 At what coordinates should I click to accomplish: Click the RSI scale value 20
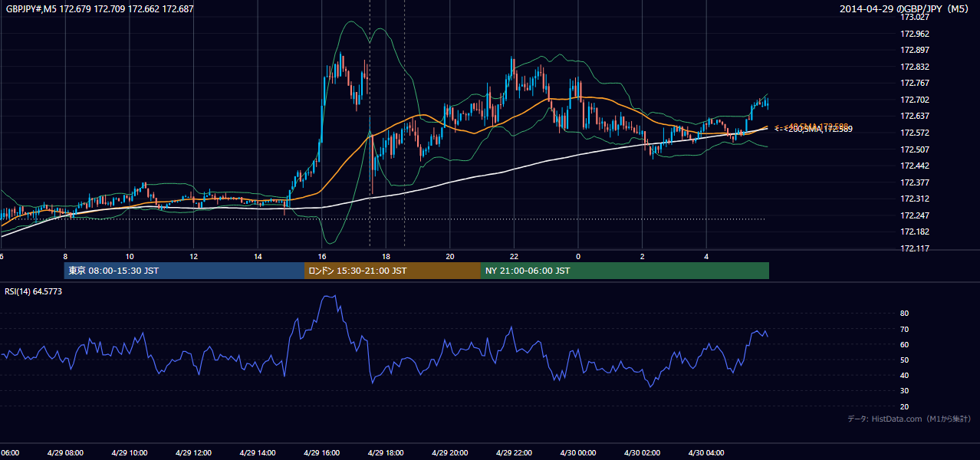tap(905, 407)
